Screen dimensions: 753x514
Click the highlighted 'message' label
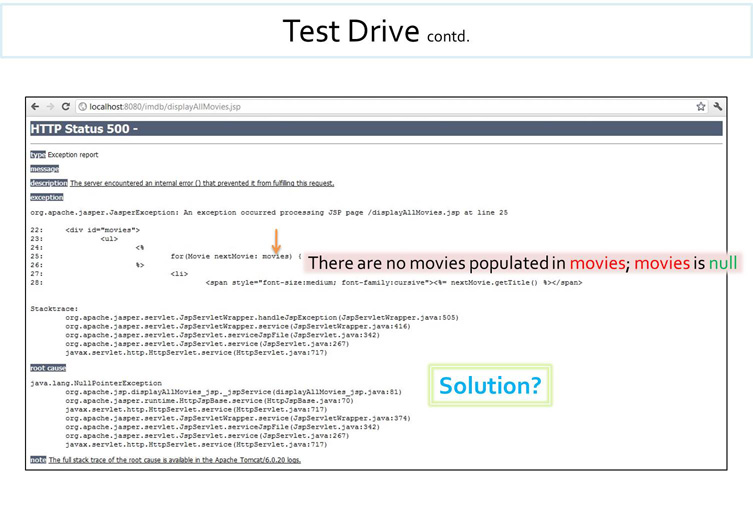tap(44, 169)
